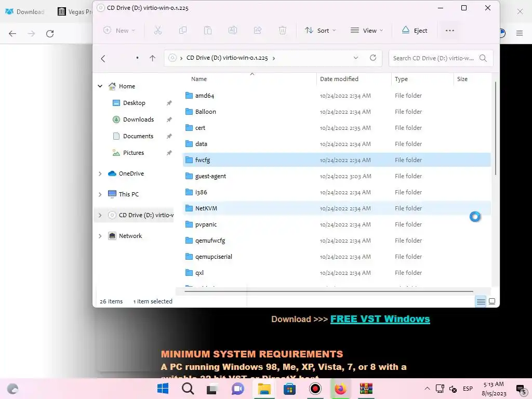Open the Sort dropdown
The height and width of the screenshot is (399, 532).
[x=320, y=30]
